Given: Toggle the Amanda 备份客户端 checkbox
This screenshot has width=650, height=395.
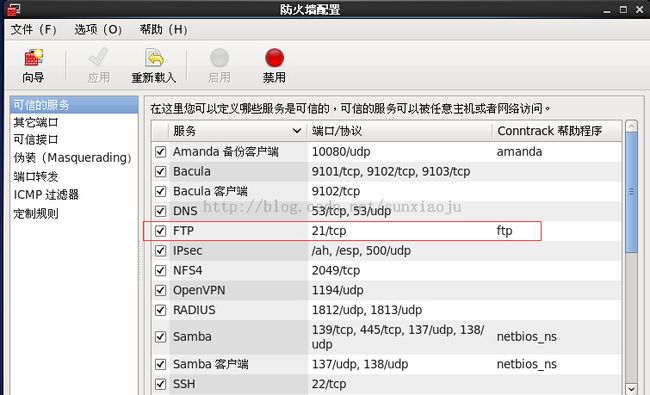Looking at the screenshot, I should [160, 152].
